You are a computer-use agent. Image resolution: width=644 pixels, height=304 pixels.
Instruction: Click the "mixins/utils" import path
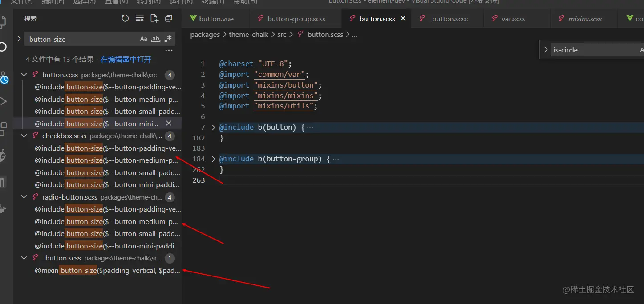pos(284,106)
